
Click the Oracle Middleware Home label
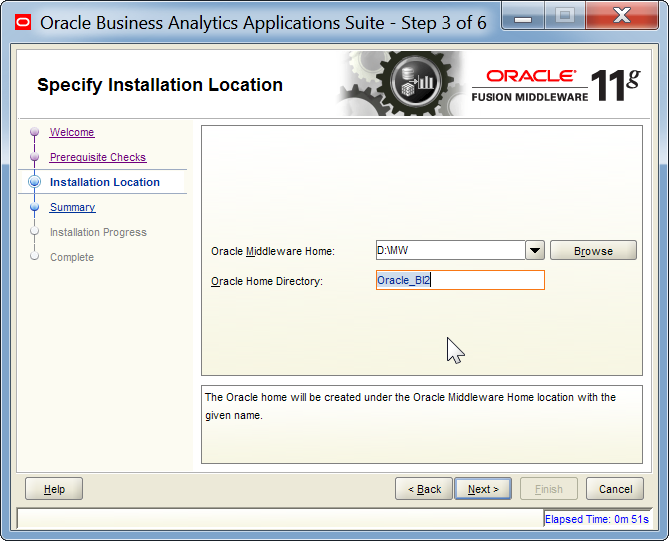(x=273, y=251)
